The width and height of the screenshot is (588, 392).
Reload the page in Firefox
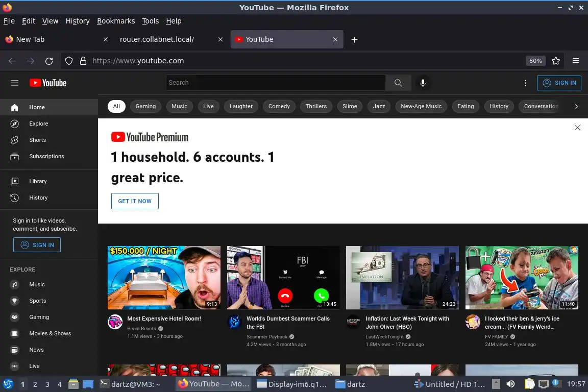(49, 61)
